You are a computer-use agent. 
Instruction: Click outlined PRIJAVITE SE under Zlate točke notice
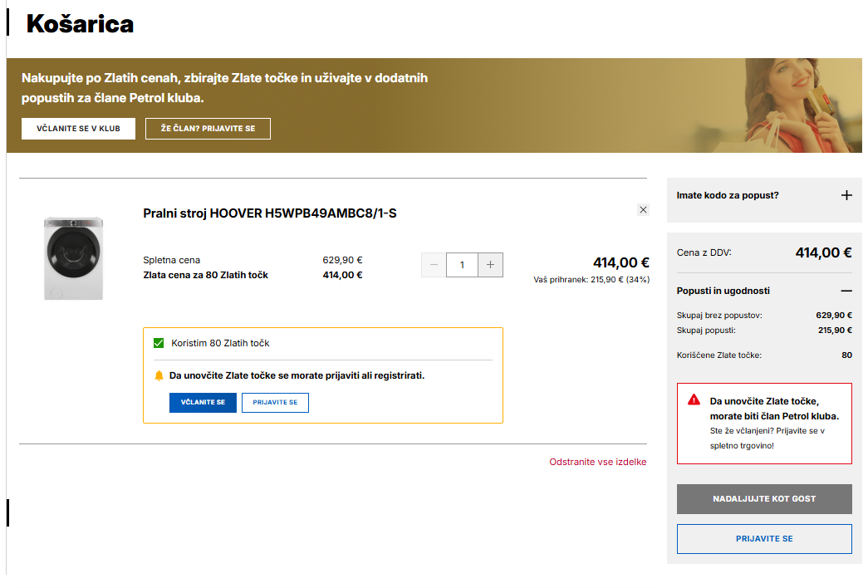pos(275,403)
